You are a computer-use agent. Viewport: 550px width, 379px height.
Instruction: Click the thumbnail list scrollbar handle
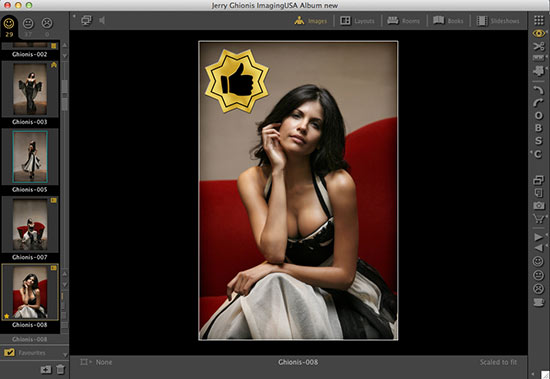coord(65,95)
